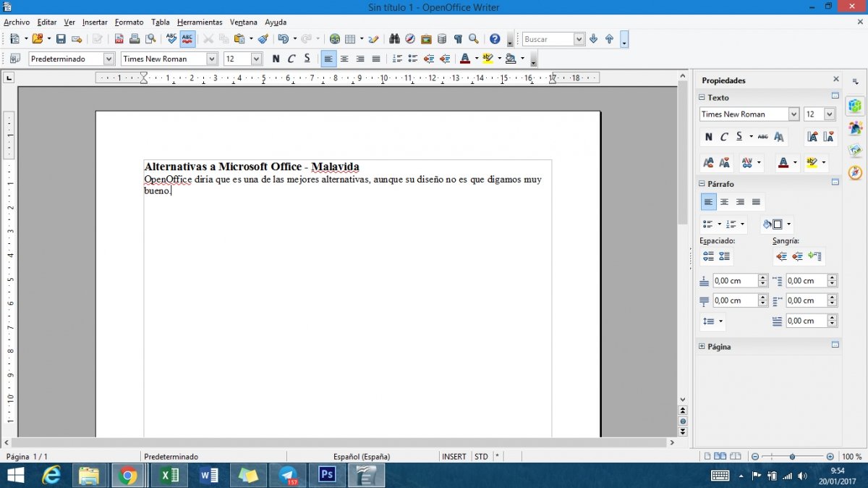This screenshot has height=488, width=868.
Task: Switch to hanging indent in sidebar
Action: click(814, 256)
